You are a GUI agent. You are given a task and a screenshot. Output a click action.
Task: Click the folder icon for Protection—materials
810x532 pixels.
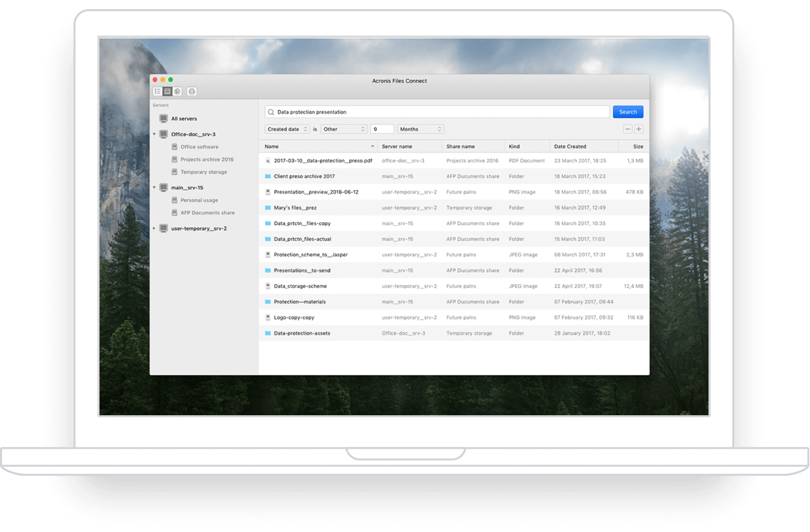click(x=267, y=302)
